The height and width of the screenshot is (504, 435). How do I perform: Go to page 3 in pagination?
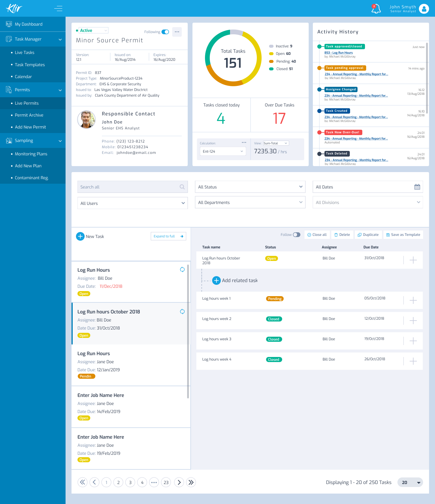click(130, 482)
